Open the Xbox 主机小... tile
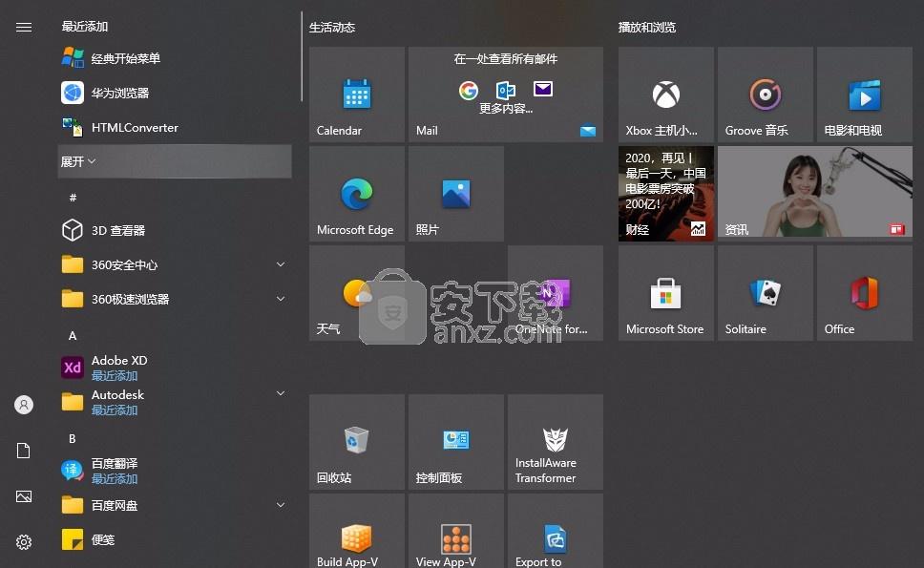Screen dimensions: 924x568 point(666,95)
